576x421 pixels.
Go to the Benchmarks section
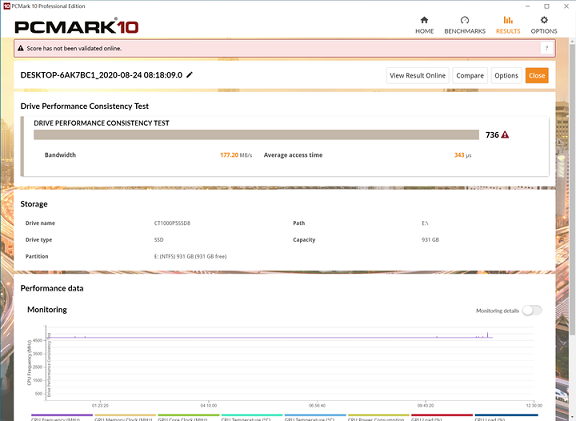[x=465, y=25]
